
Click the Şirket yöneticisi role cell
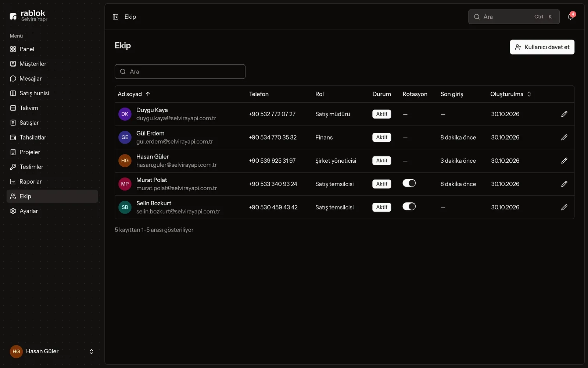336,160
